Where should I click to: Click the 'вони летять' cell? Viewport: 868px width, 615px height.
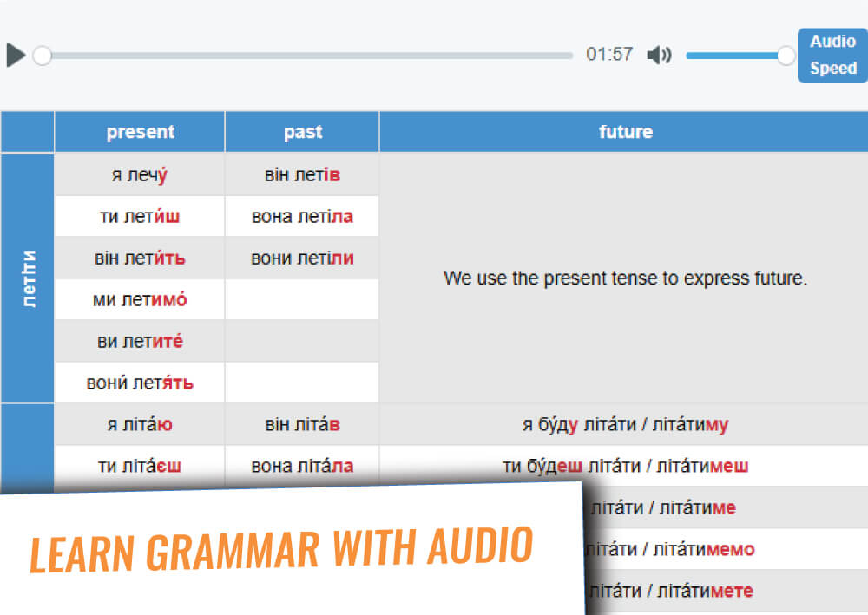point(140,383)
